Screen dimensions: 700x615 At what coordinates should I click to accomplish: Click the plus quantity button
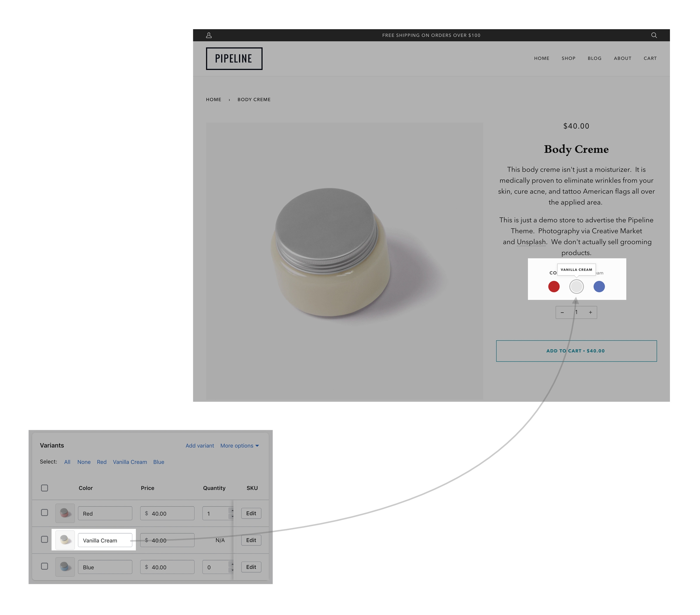590,313
